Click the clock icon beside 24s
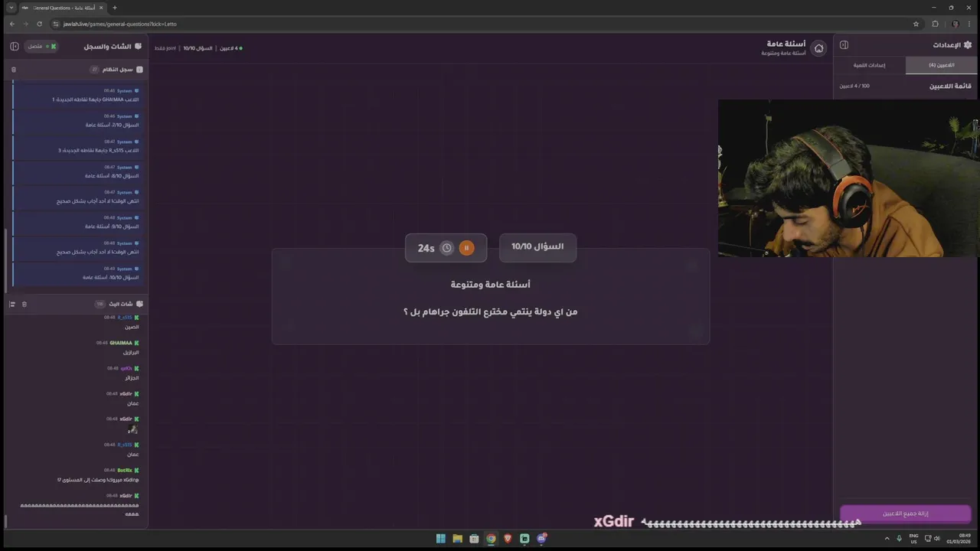980x551 pixels. [x=447, y=248]
